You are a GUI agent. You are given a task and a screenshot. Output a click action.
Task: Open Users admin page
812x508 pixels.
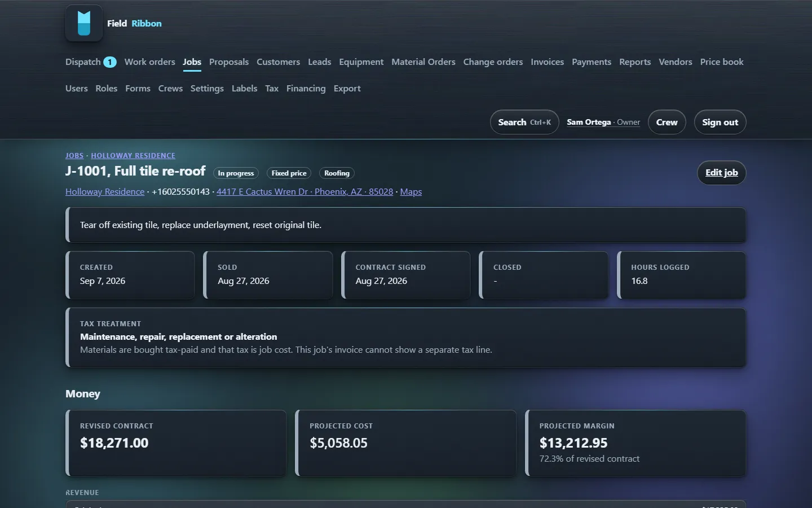pos(77,89)
